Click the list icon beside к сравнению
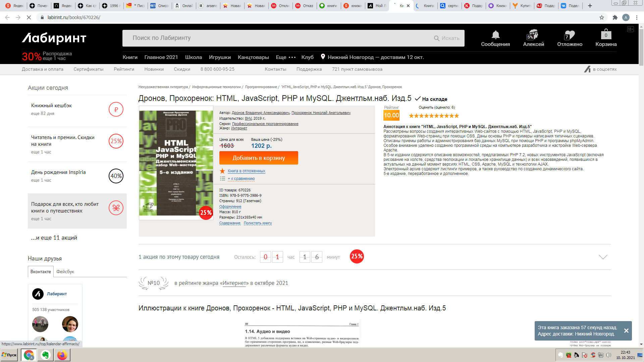644x362 pixels. tap(222, 179)
